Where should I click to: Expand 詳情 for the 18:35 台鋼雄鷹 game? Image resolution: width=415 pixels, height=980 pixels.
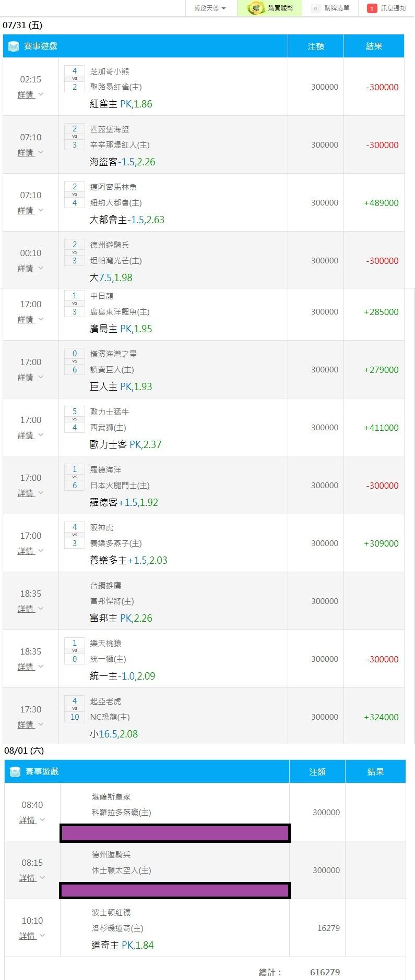[31, 609]
